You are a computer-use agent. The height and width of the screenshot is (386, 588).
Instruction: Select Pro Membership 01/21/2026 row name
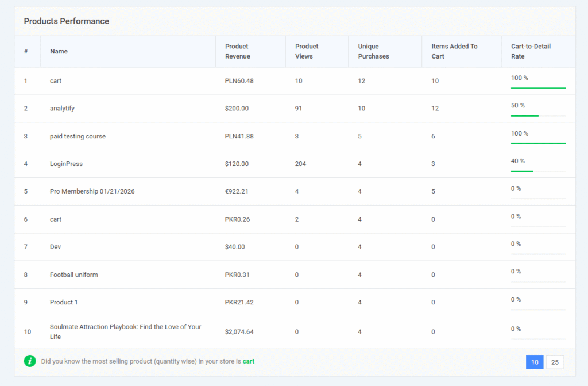tap(92, 191)
